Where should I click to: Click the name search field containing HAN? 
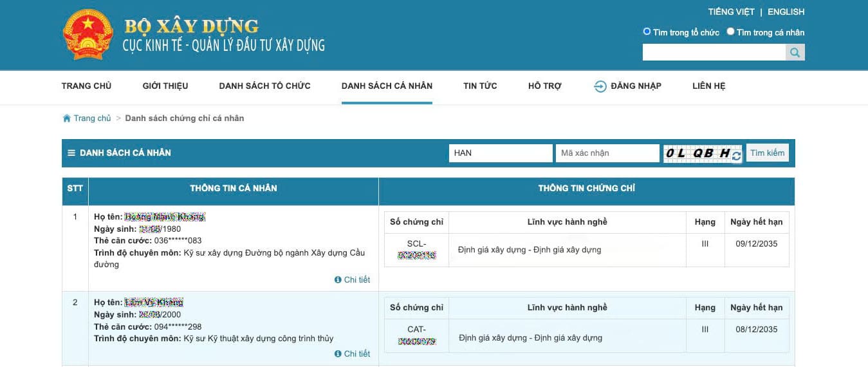coord(500,153)
